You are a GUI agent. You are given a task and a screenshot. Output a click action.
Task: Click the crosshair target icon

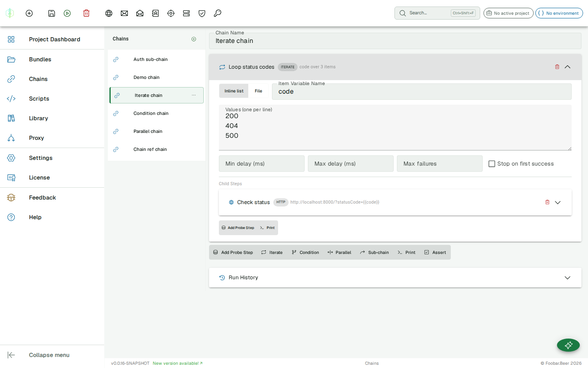point(171,13)
